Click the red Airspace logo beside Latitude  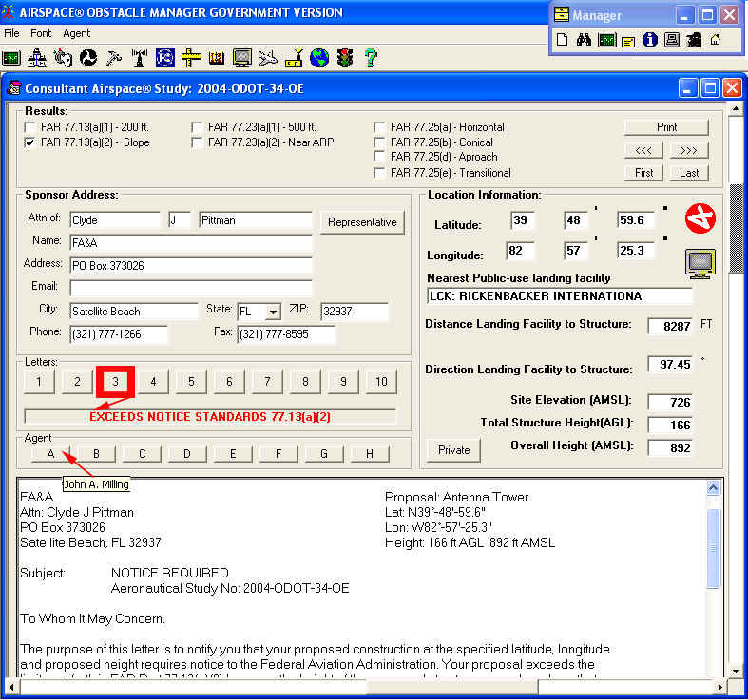coord(700,218)
